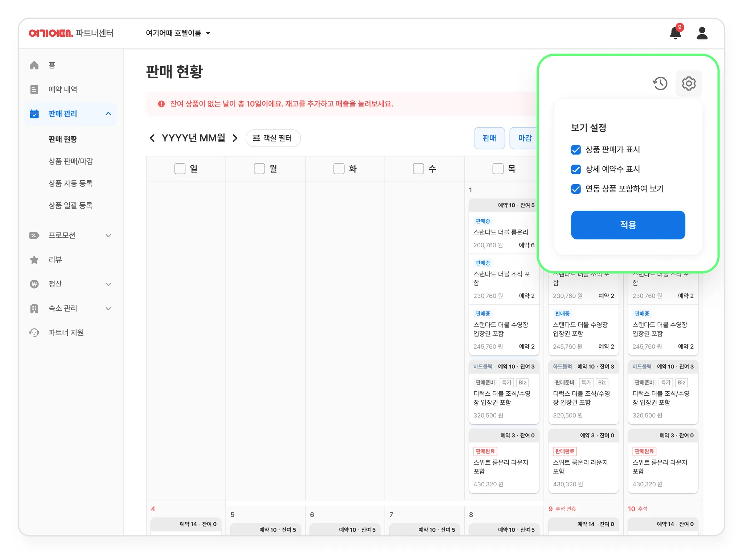
Task: Go to previous month arrow
Action: tap(152, 138)
